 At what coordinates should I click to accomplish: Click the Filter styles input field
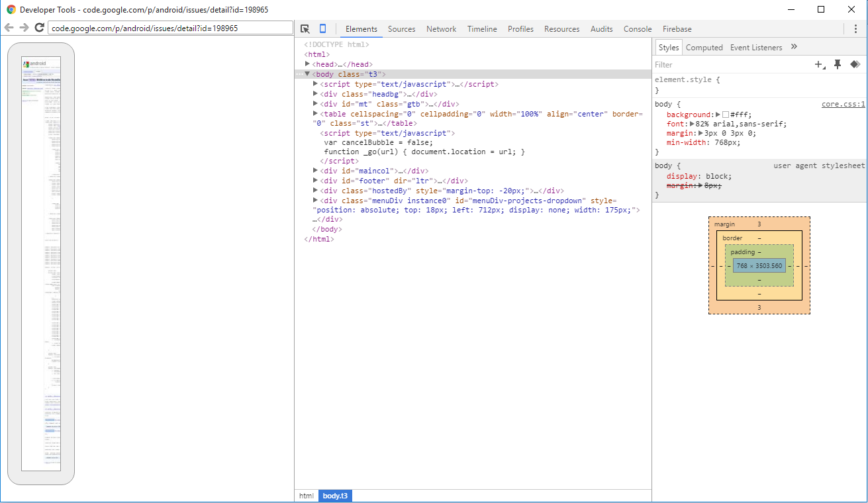coord(728,65)
